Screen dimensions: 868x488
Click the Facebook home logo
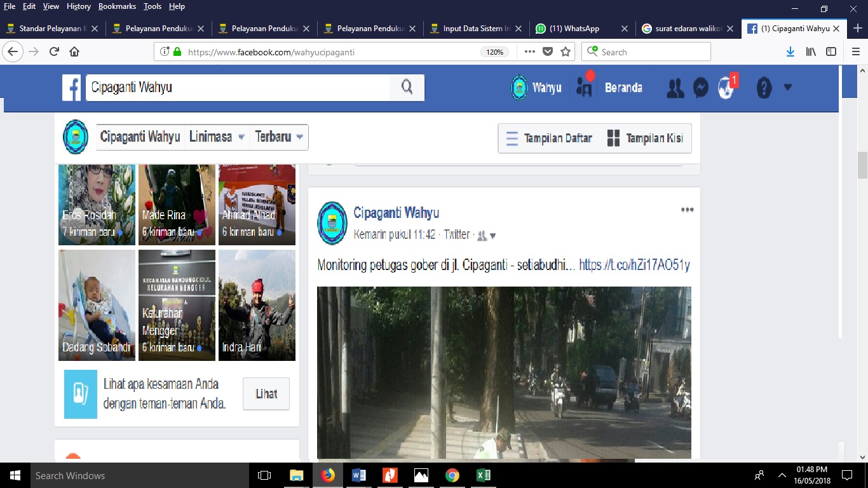tap(71, 88)
